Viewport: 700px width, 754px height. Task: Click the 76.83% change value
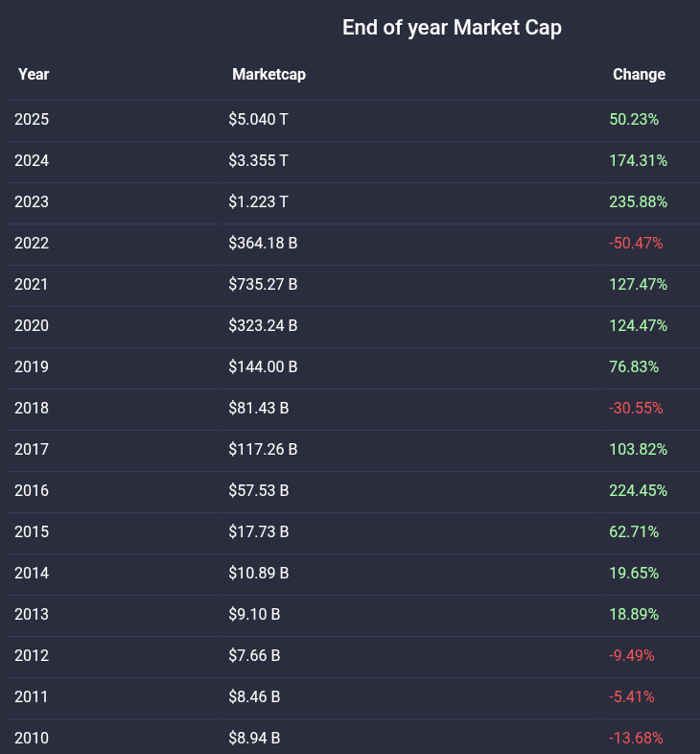pyautogui.click(x=634, y=367)
